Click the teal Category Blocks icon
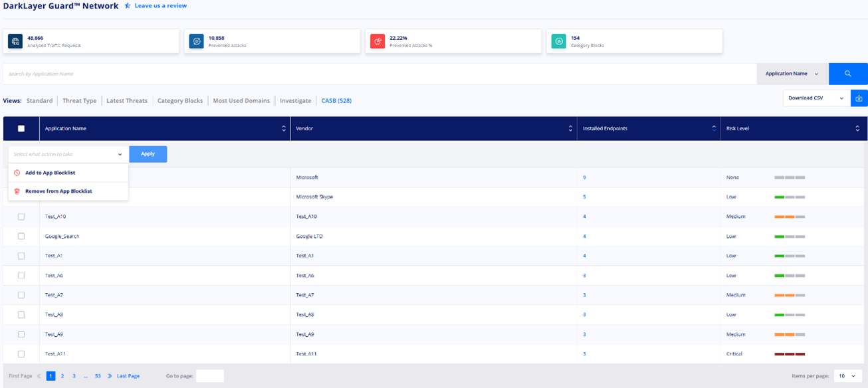The image size is (868, 388). (559, 41)
